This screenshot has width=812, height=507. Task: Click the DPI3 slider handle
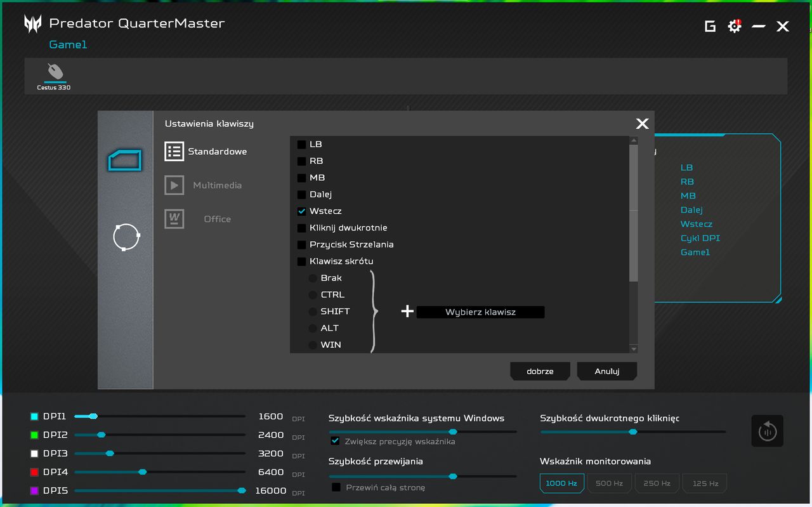click(x=110, y=453)
